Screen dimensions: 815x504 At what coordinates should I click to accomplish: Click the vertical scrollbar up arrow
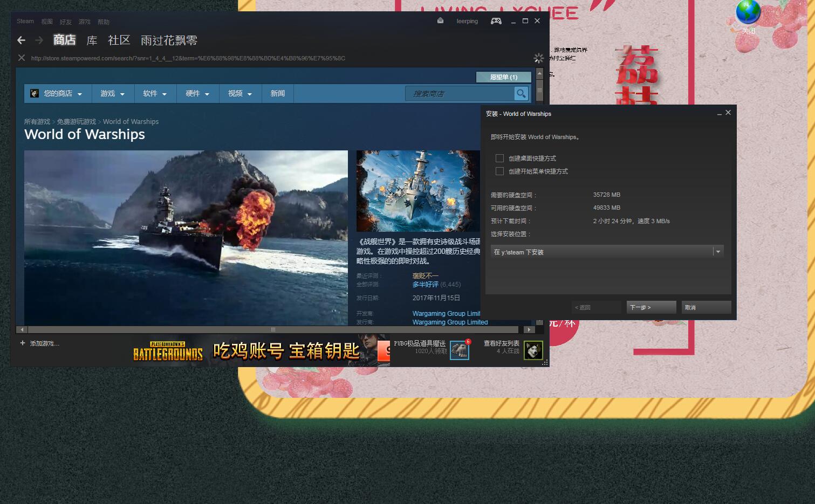[539, 73]
